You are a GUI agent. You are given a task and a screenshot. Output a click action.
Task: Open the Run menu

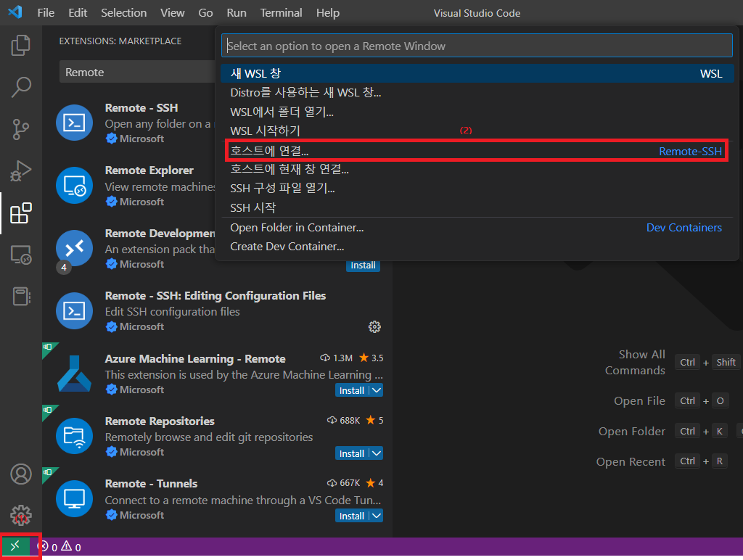click(237, 13)
